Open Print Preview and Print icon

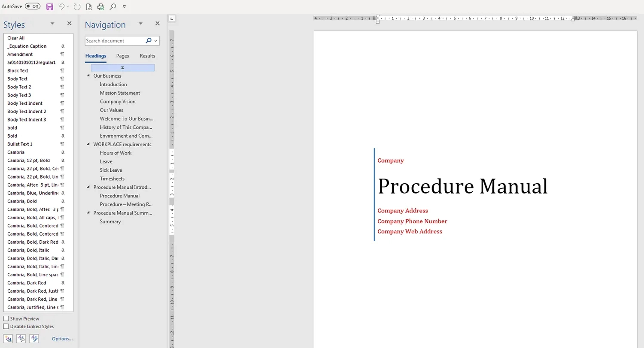pyautogui.click(x=89, y=6)
